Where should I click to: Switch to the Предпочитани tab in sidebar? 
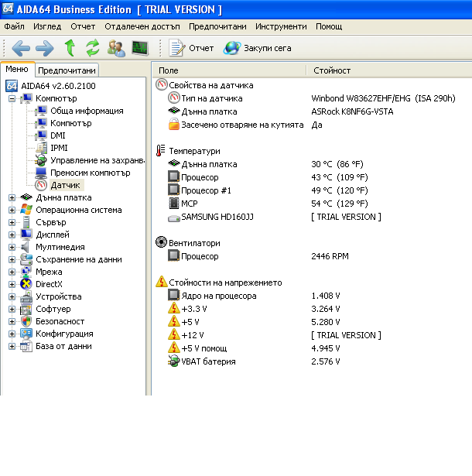pyautogui.click(x=67, y=70)
